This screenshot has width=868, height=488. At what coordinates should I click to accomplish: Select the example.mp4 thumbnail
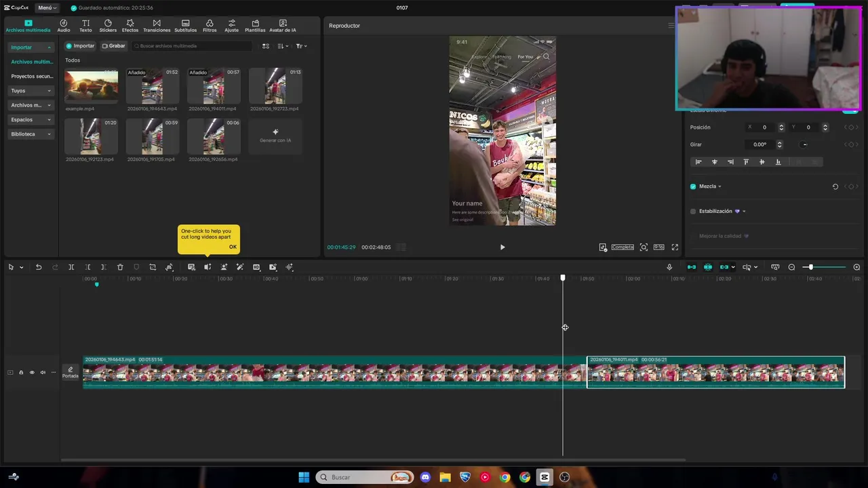91,86
